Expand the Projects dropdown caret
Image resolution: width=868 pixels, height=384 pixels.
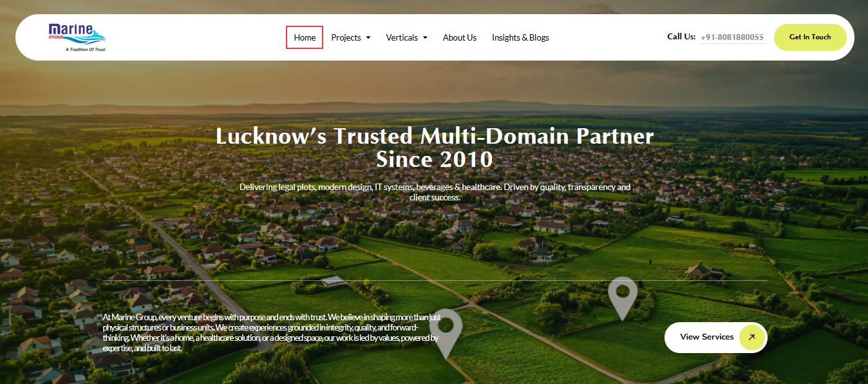(368, 38)
